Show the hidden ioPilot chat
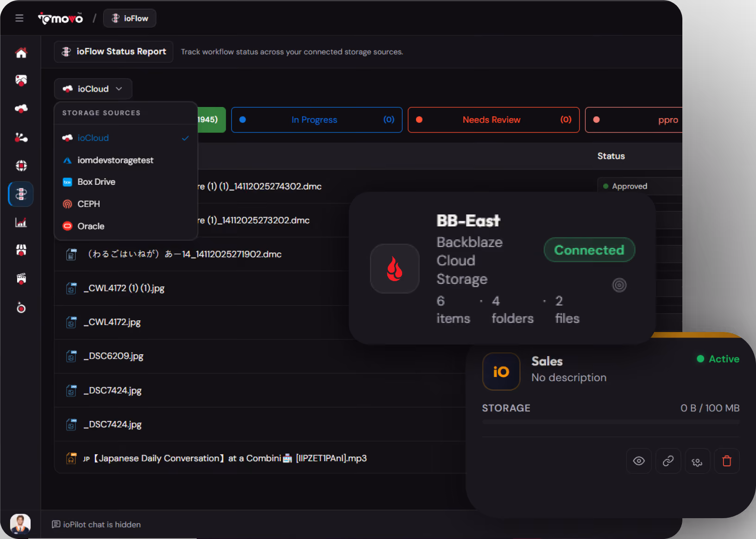756x539 pixels. click(x=96, y=524)
